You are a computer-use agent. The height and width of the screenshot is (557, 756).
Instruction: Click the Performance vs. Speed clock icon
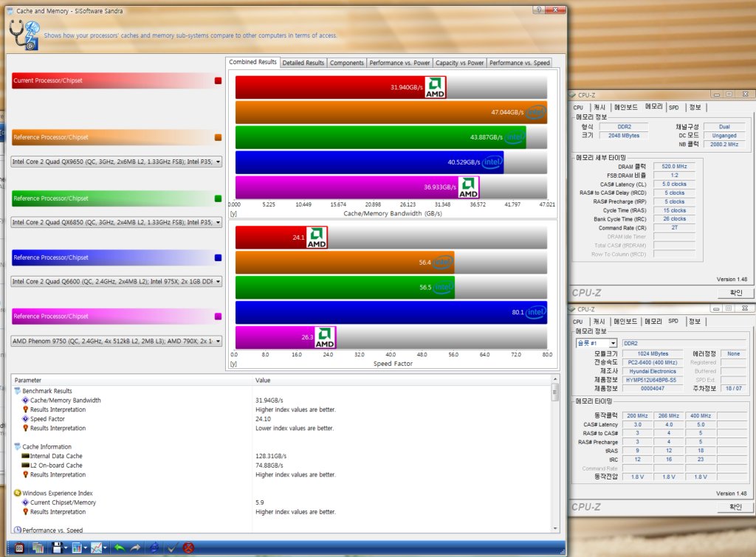18,530
